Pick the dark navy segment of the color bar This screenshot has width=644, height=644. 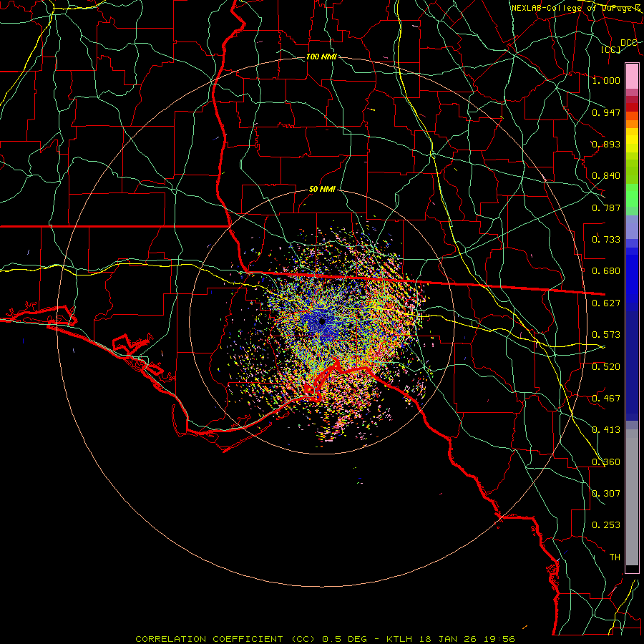click(x=632, y=366)
